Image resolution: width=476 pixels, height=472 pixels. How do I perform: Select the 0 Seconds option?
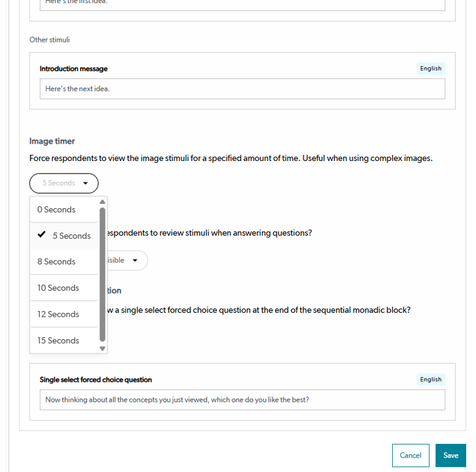coord(64,209)
